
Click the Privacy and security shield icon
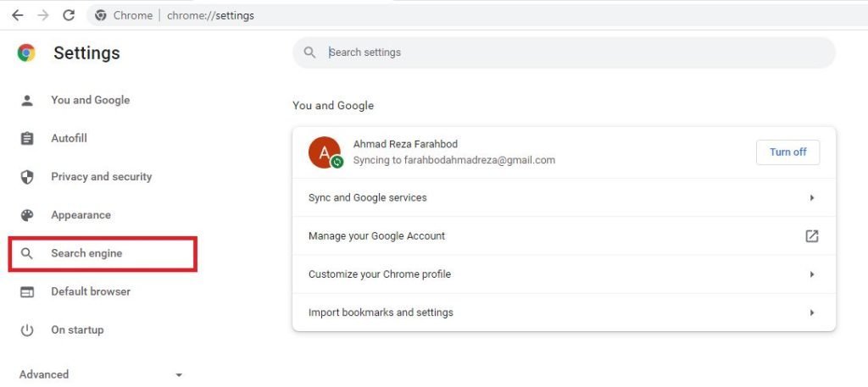tap(26, 177)
